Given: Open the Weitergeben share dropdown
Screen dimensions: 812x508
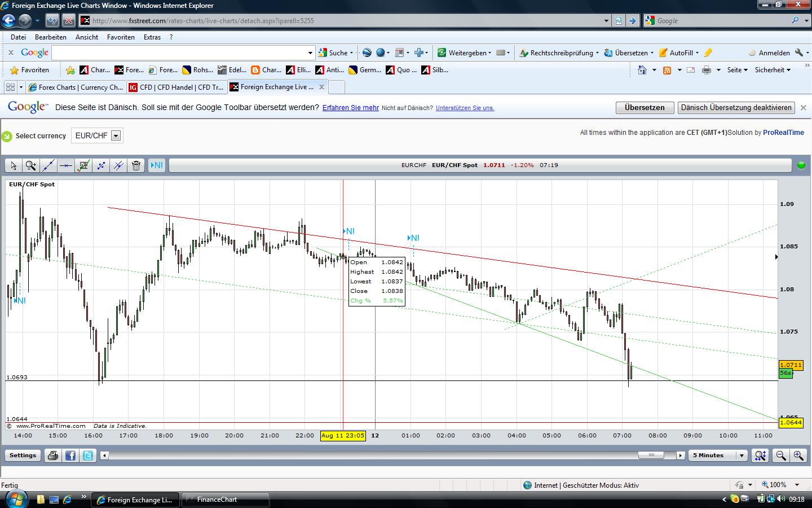Looking at the screenshot, I should [x=464, y=52].
